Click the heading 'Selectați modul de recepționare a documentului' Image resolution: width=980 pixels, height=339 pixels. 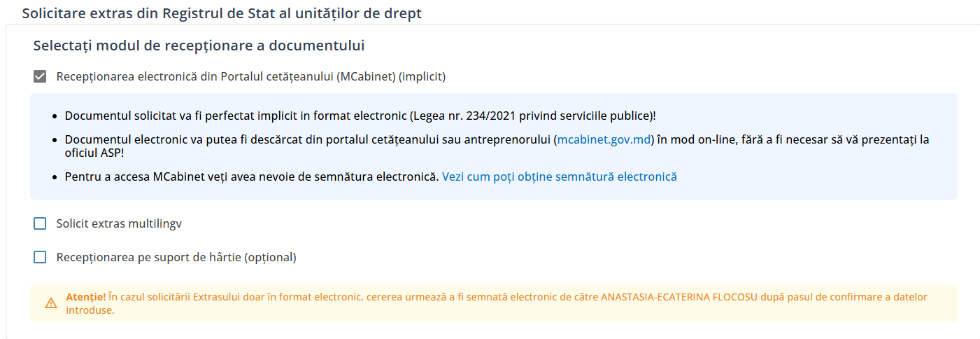[199, 46]
